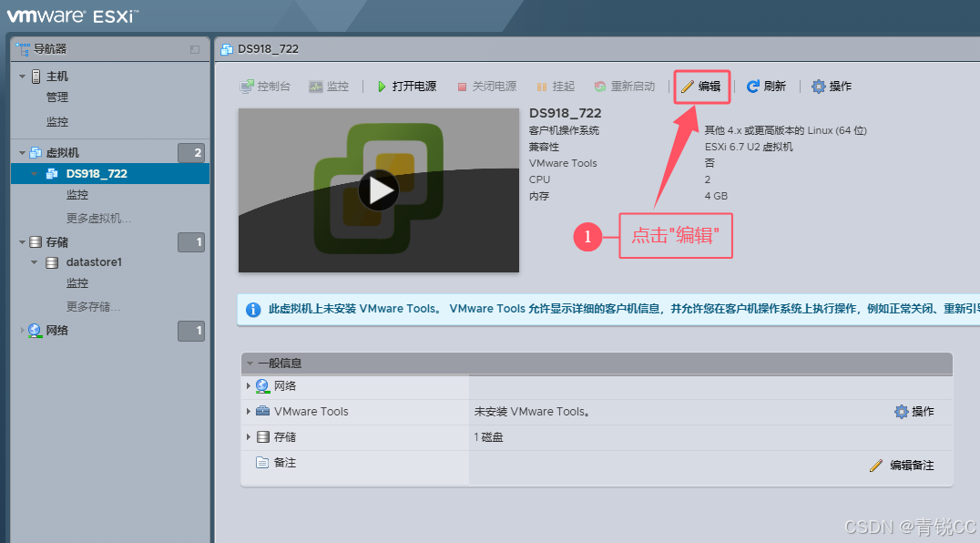This screenshot has width=980, height=543.
Task: Click the network count badge 1
Action: tap(191, 331)
